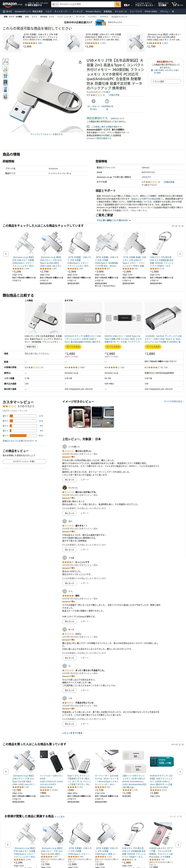
Task: Expand さらに安い価格について知らせる
Action: [114, 220]
